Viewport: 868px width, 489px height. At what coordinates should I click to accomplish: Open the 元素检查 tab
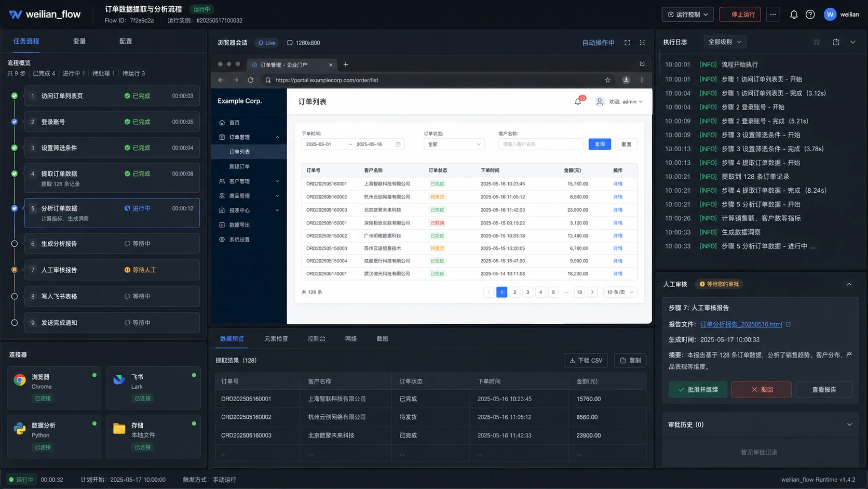point(276,339)
